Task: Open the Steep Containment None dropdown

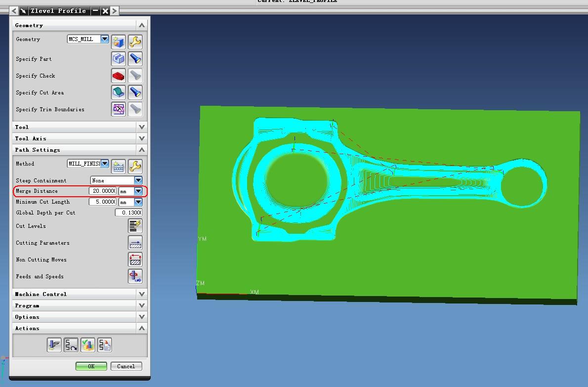Action: (138, 180)
